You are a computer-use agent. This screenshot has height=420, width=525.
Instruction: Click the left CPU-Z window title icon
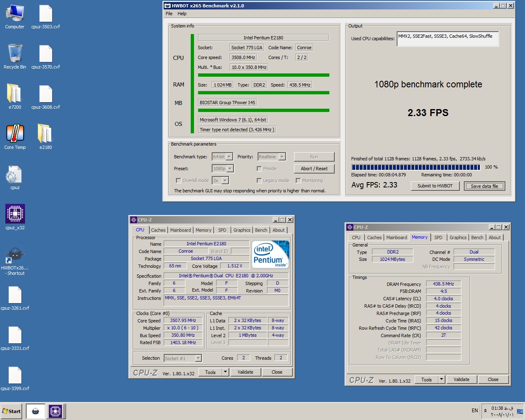[x=133, y=220]
